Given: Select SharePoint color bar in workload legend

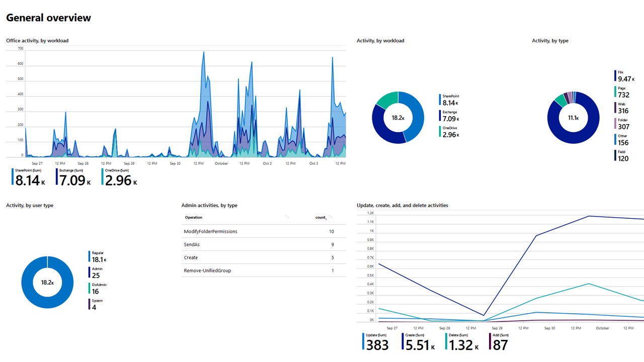Looking at the screenshot, I should 440,100.
